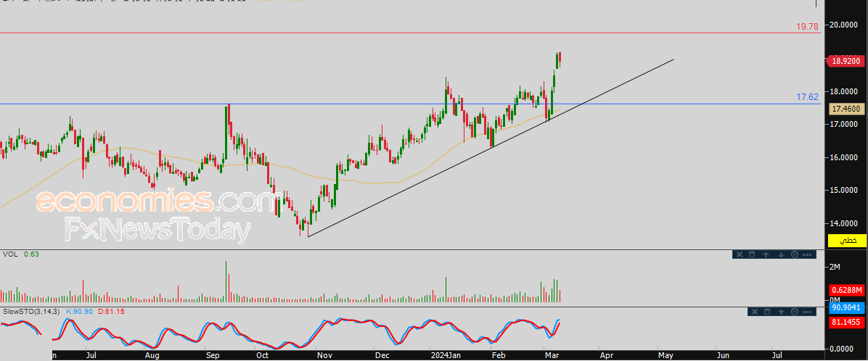Select the 0.6288M volume tag
The height and width of the screenshot is (361, 868).
click(x=847, y=290)
